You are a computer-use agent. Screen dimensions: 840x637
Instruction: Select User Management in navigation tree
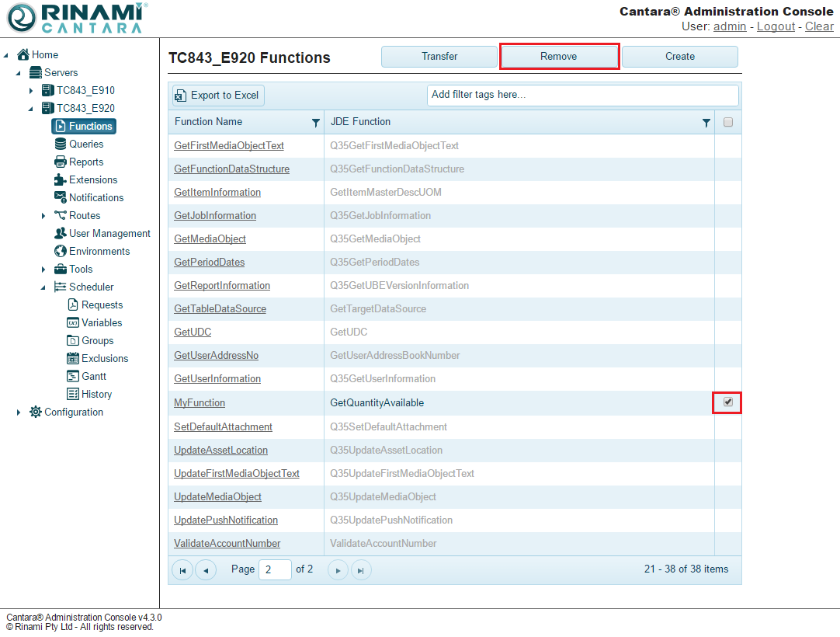point(109,233)
